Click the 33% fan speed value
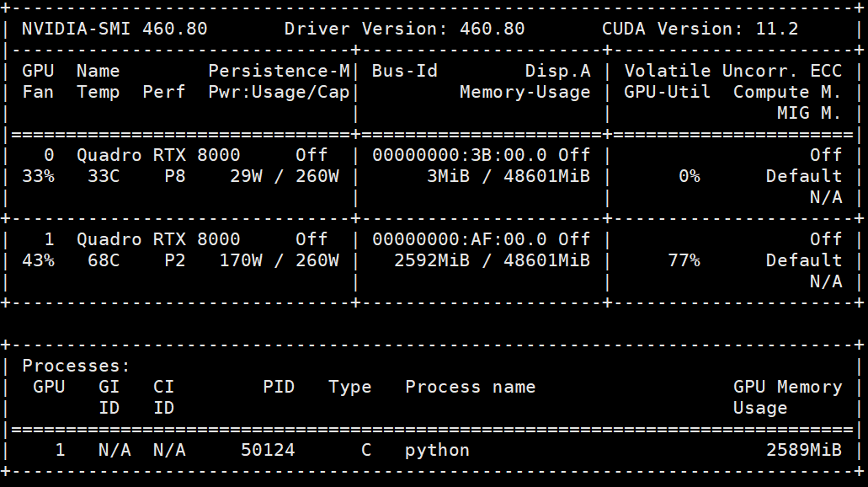 click(38, 176)
